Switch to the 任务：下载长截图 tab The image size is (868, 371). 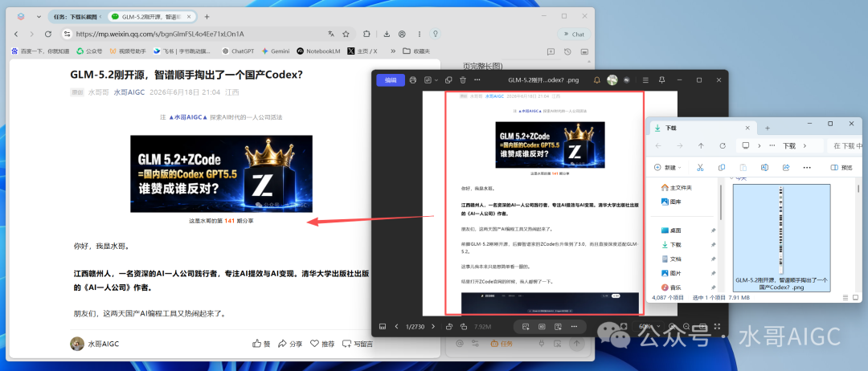click(76, 17)
